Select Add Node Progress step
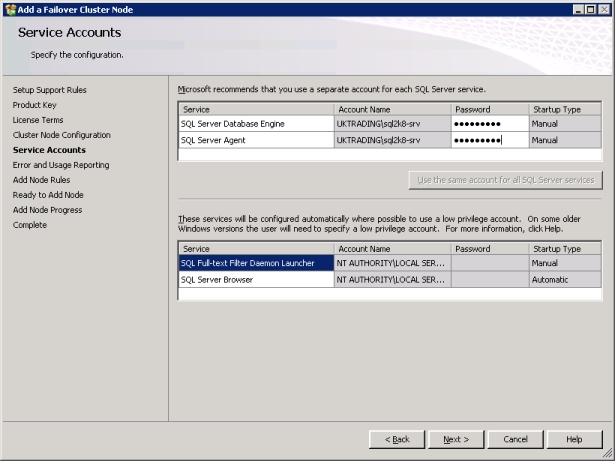Screen dimensions: 615x461 pos(47,210)
